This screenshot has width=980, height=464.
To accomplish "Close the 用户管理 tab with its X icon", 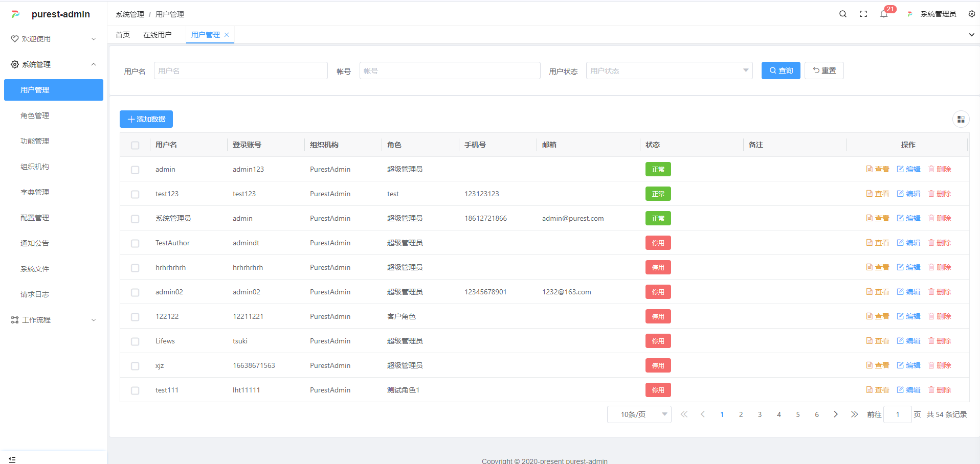I will (x=227, y=35).
